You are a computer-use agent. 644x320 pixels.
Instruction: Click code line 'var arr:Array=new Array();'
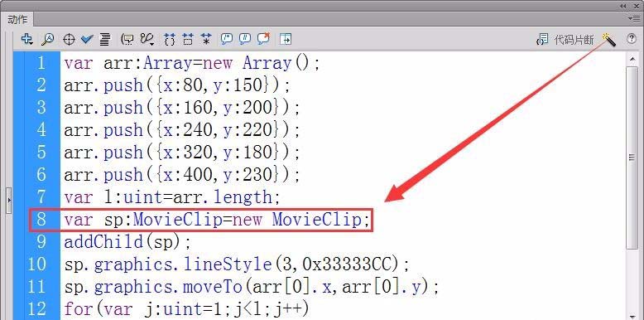point(192,63)
